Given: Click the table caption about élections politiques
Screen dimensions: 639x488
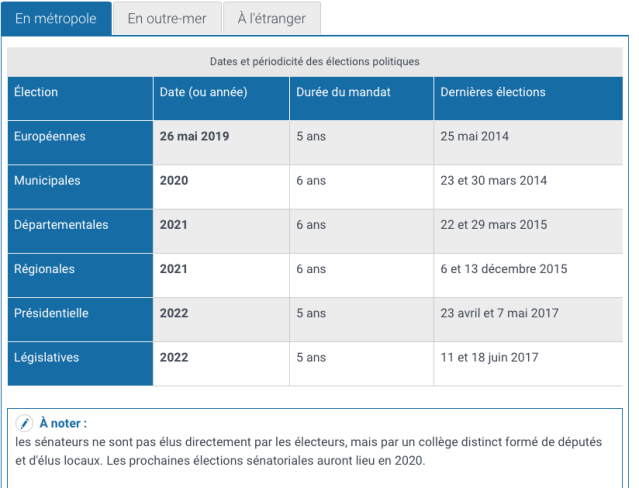Looking at the screenshot, I should [x=315, y=61].
